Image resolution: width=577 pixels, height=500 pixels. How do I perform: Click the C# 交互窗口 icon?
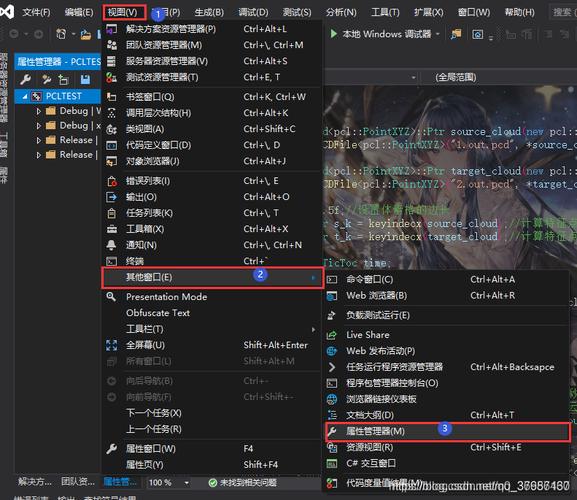(332, 464)
